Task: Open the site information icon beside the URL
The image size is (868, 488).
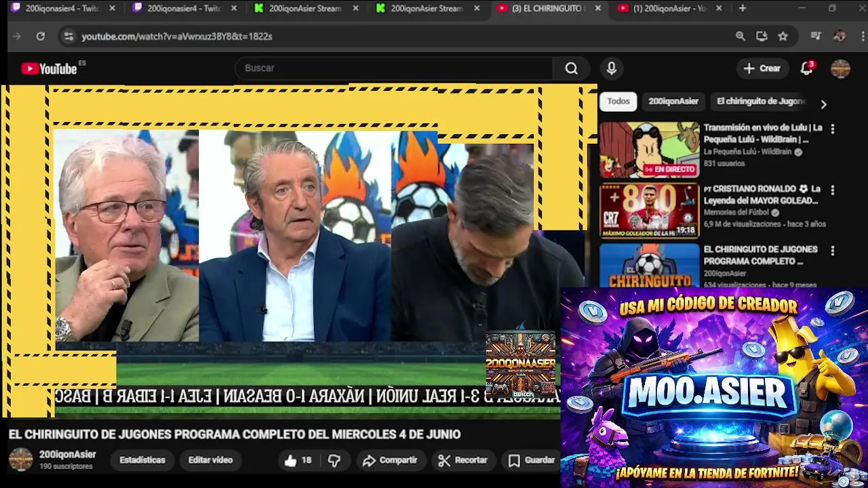Action: (x=68, y=37)
